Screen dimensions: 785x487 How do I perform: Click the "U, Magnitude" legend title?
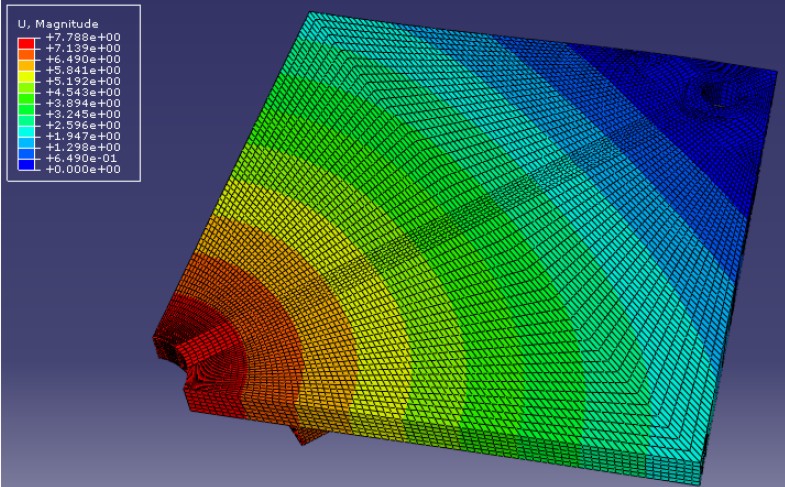pyautogui.click(x=58, y=24)
